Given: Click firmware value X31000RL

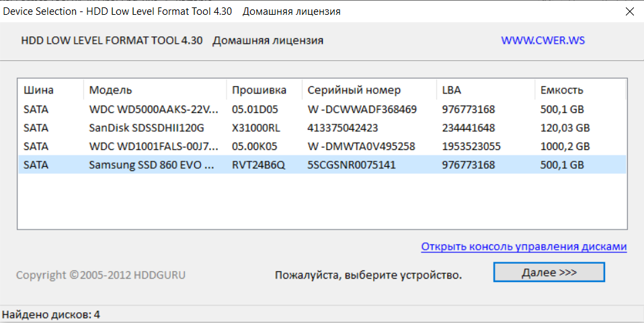Looking at the screenshot, I should point(256,128).
